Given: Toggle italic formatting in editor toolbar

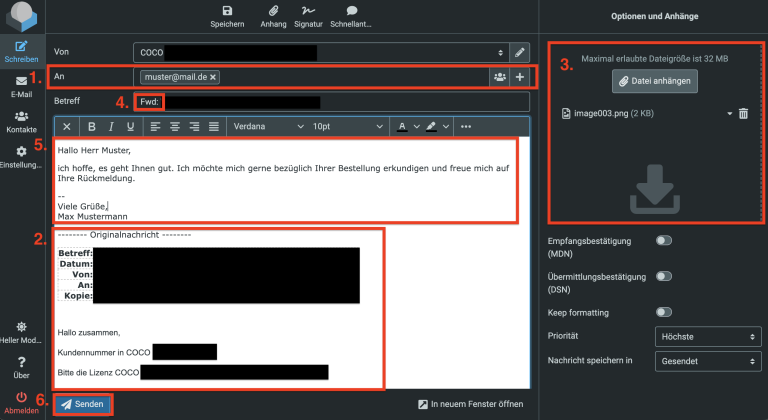Looking at the screenshot, I should pos(111,127).
